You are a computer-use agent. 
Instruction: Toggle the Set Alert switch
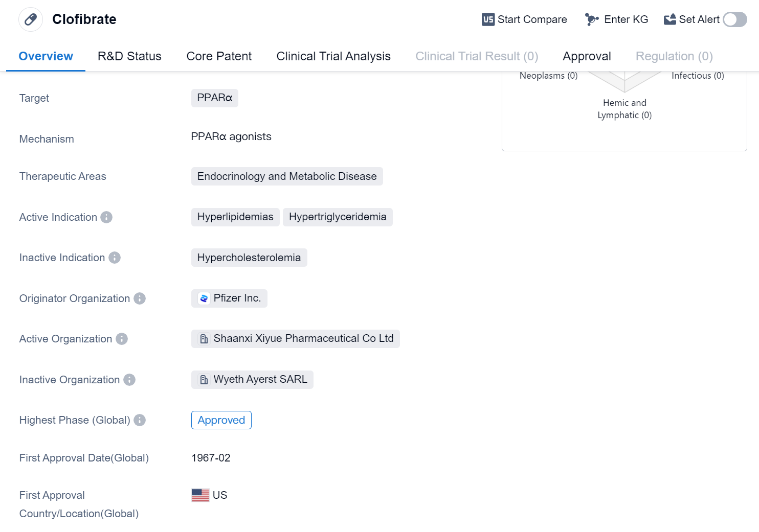coord(735,19)
